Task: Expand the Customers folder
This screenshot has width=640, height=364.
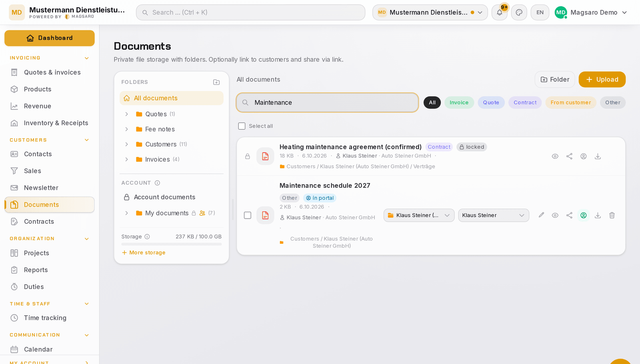Action: [x=126, y=144]
